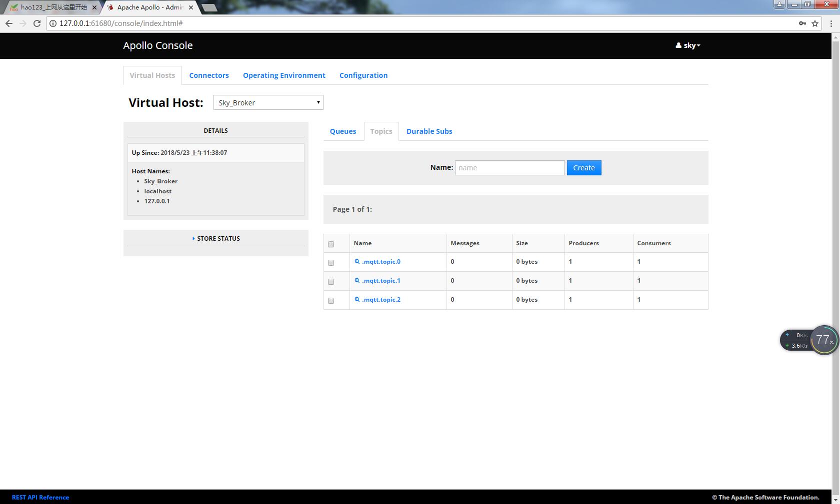
Task: Close the Apache Apollo browser tab
Action: [x=190, y=7]
